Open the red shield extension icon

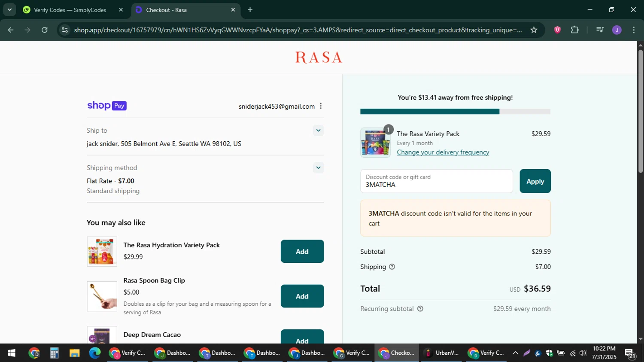(557, 30)
